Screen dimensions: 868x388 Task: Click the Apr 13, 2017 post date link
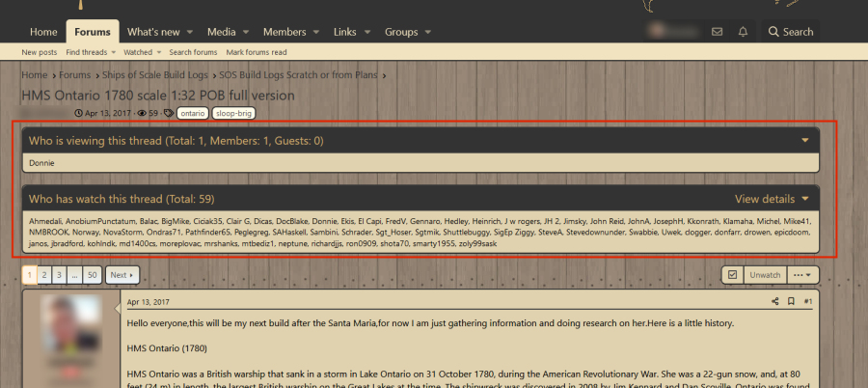(x=149, y=302)
